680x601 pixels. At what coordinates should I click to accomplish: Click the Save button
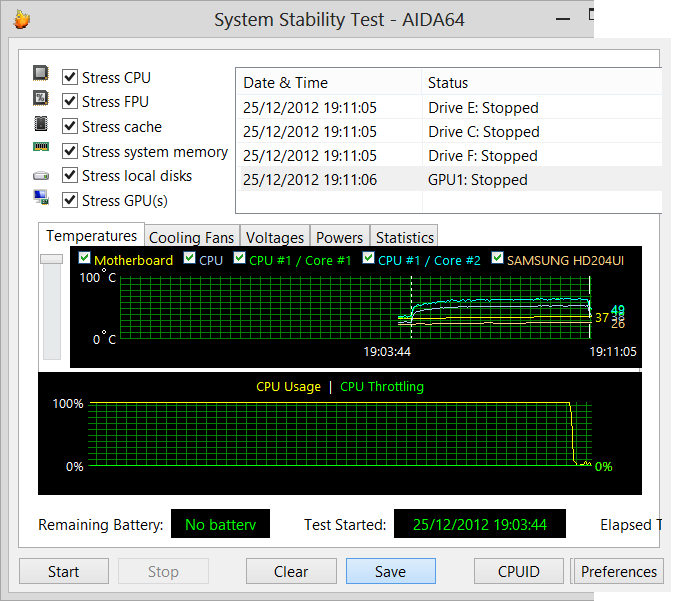(390, 571)
